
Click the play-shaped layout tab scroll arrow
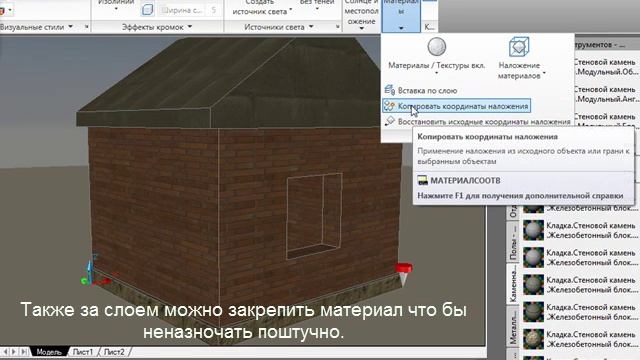point(14,351)
